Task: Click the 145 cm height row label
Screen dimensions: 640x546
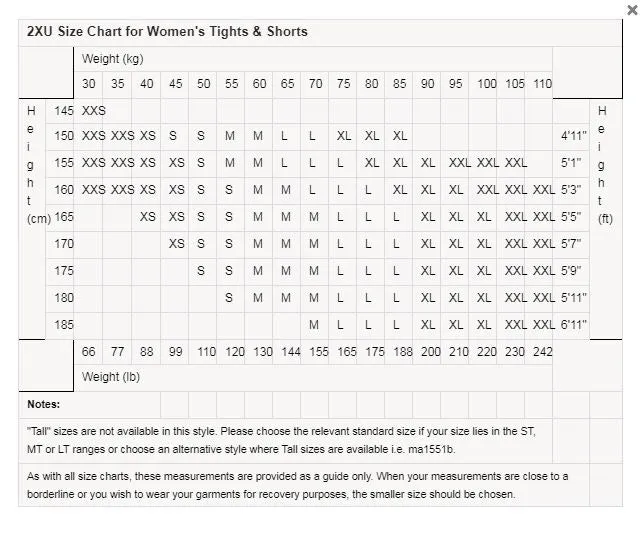Action: (x=64, y=110)
